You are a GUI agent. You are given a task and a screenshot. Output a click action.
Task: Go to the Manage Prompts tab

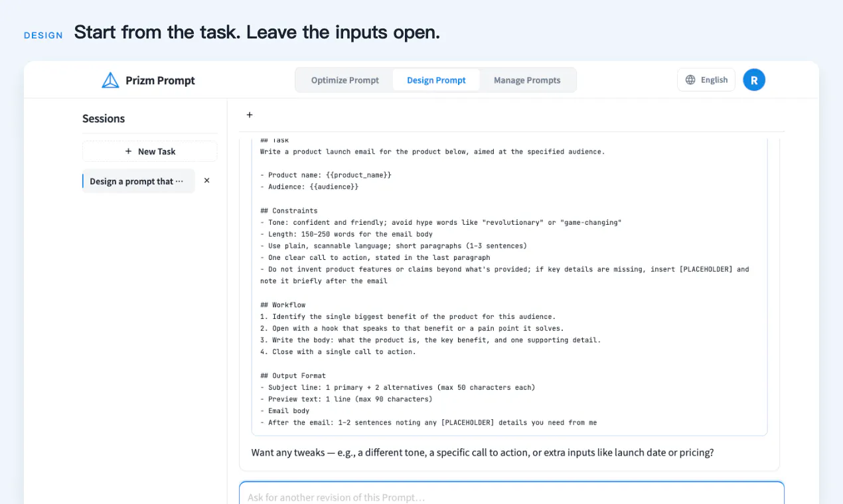point(527,80)
